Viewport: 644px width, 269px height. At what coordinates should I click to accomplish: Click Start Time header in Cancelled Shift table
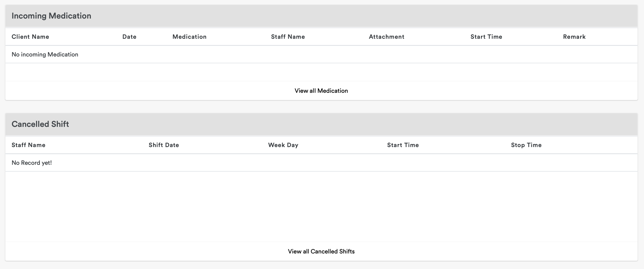coord(403,145)
